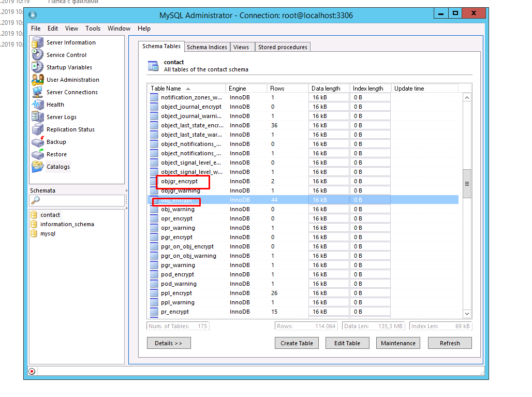Open the Replication Status icon
The width and height of the screenshot is (532, 397).
tap(38, 129)
